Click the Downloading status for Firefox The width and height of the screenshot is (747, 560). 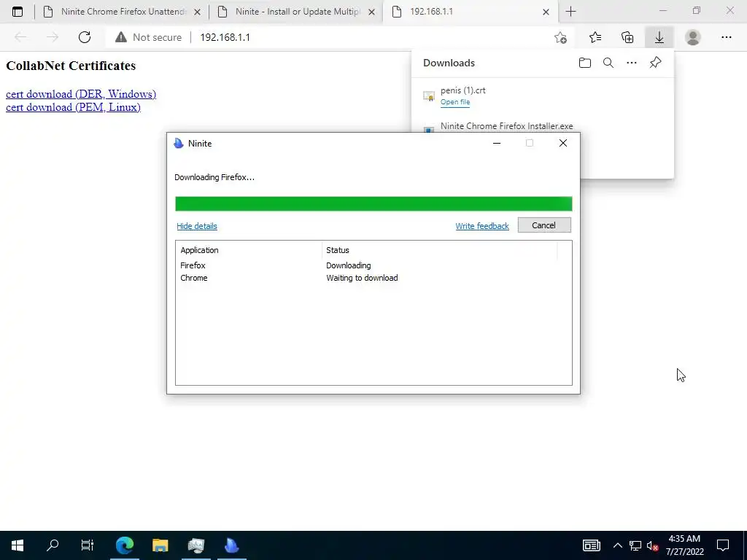[348, 265]
